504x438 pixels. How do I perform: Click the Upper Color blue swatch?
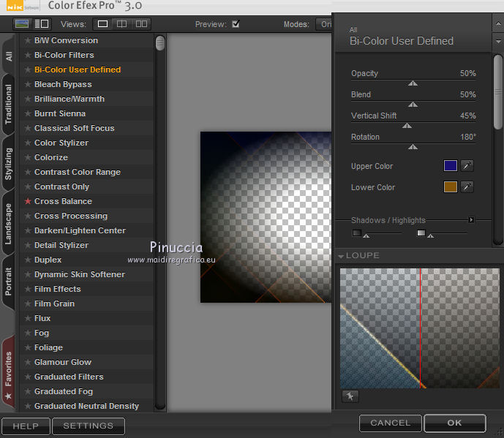coord(450,166)
